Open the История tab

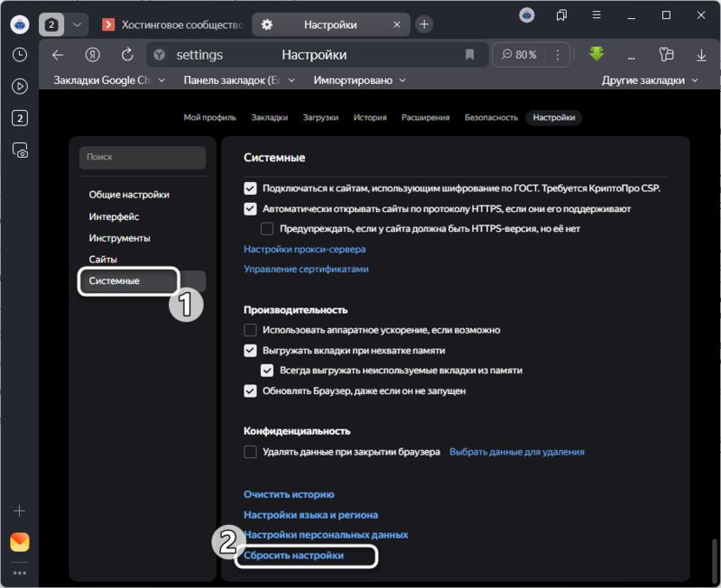click(370, 118)
